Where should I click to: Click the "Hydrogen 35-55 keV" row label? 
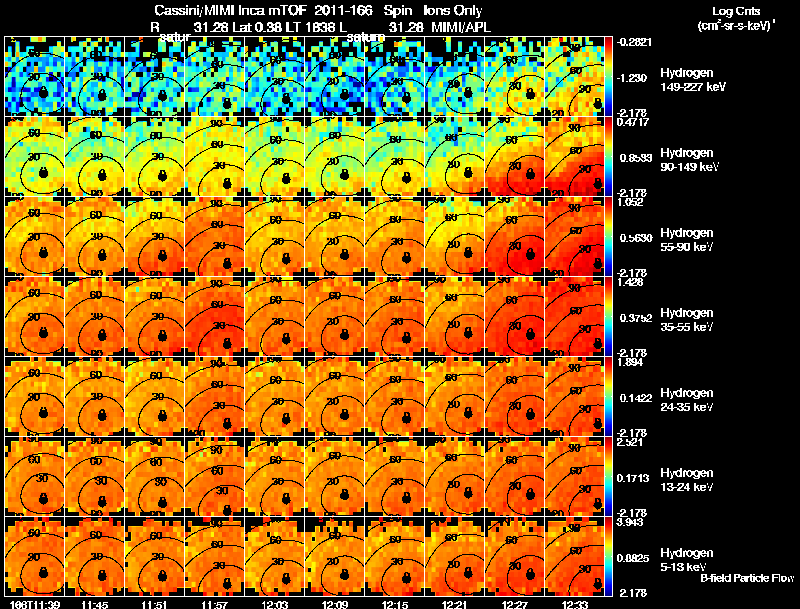pos(687,320)
